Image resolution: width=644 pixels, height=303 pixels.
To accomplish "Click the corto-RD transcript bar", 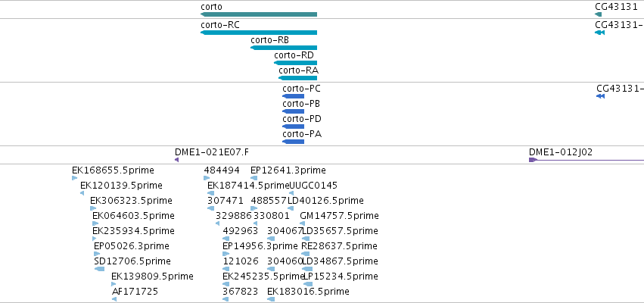I will pos(296,63).
